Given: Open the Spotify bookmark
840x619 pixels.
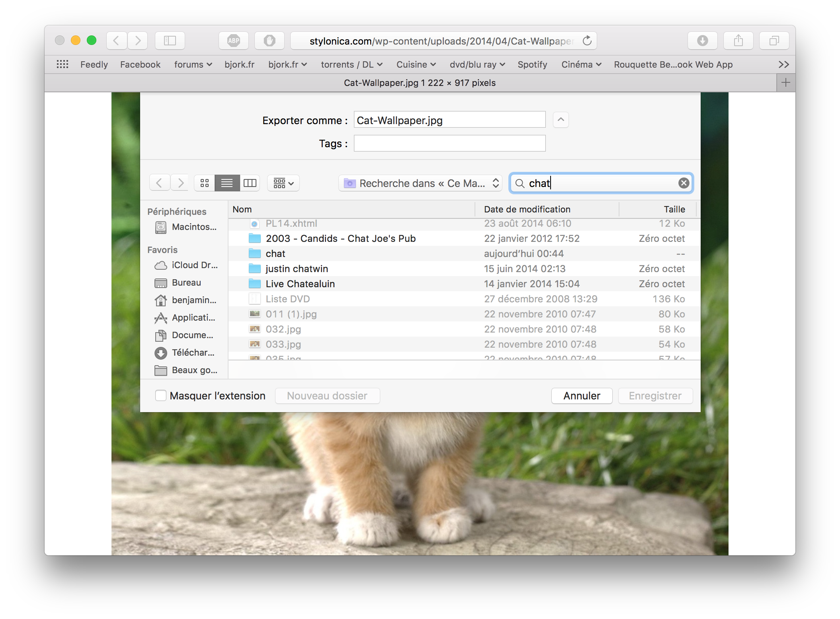Looking at the screenshot, I should point(532,64).
